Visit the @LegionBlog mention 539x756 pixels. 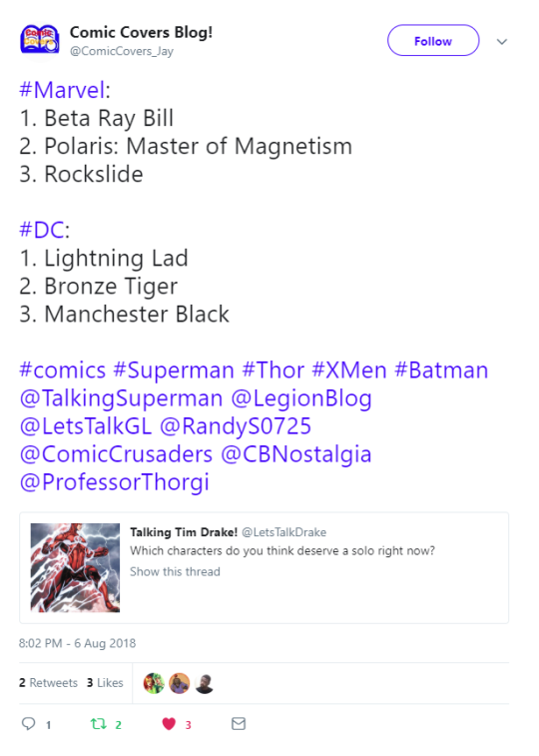(301, 398)
